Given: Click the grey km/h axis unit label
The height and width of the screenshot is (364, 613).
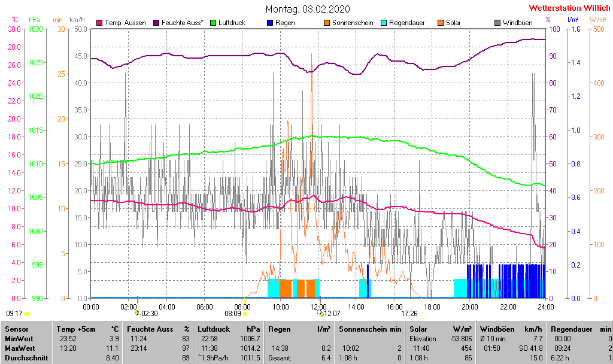Looking at the screenshot, I should [x=77, y=20].
